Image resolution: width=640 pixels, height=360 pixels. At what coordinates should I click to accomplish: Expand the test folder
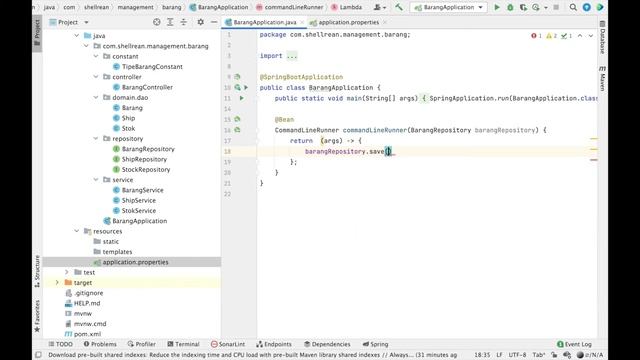tap(67, 272)
